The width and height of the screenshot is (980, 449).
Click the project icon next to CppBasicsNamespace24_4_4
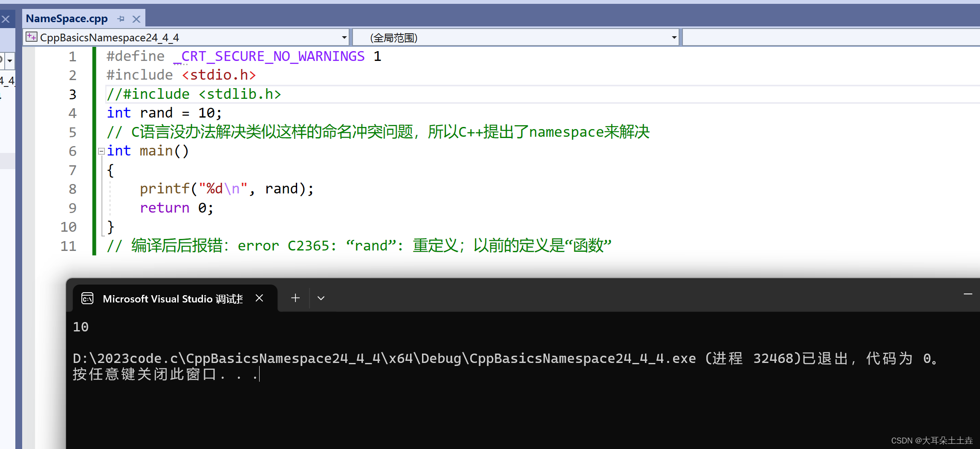[32, 37]
